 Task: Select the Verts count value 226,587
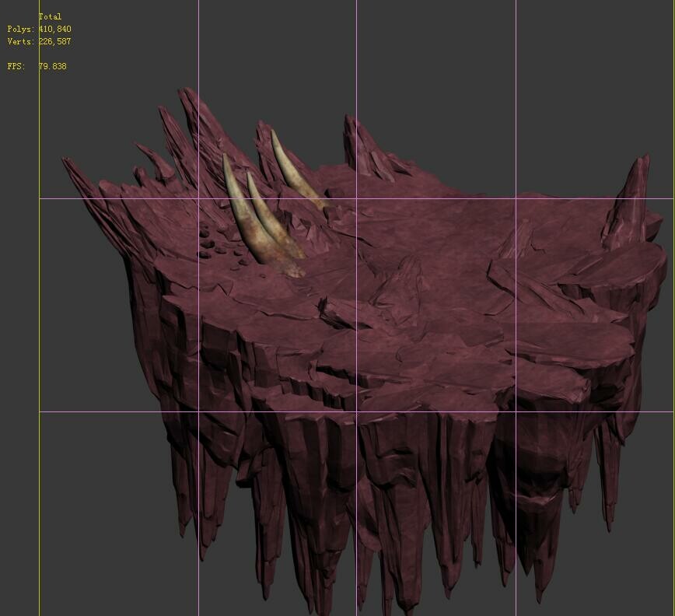tap(54, 41)
